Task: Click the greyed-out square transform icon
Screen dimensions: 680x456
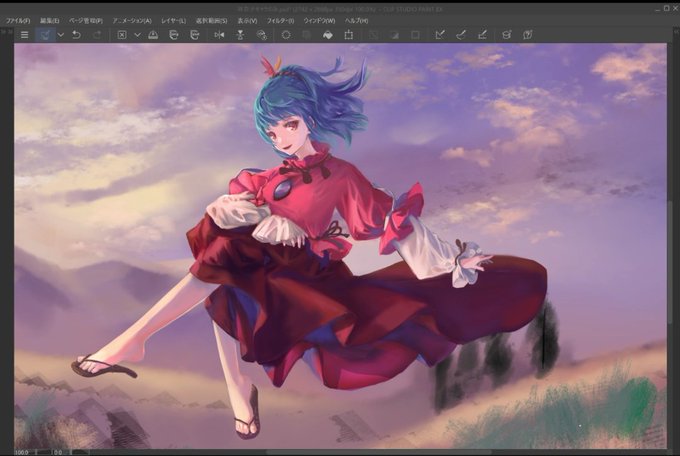Action: [x=415, y=35]
